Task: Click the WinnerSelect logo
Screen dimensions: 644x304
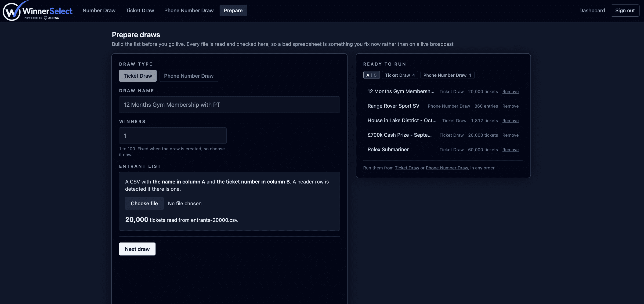Action: point(37,11)
